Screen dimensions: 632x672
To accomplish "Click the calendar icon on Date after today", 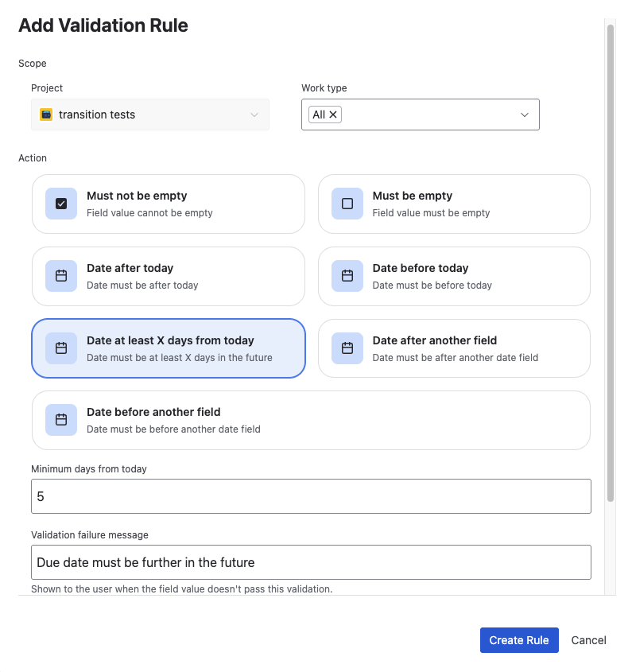I will point(61,276).
